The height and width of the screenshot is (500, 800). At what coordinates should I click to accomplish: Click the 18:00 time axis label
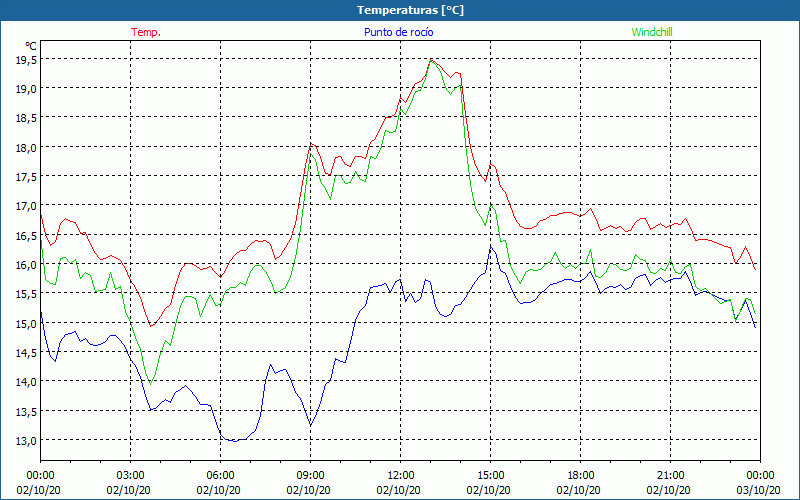click(581, 476)
